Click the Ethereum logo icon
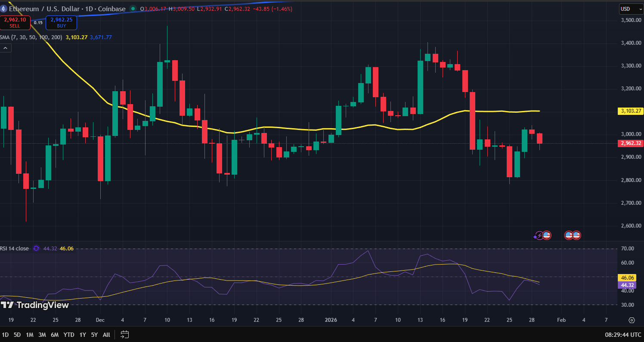 pyautogui.click(x=3, y=9)
